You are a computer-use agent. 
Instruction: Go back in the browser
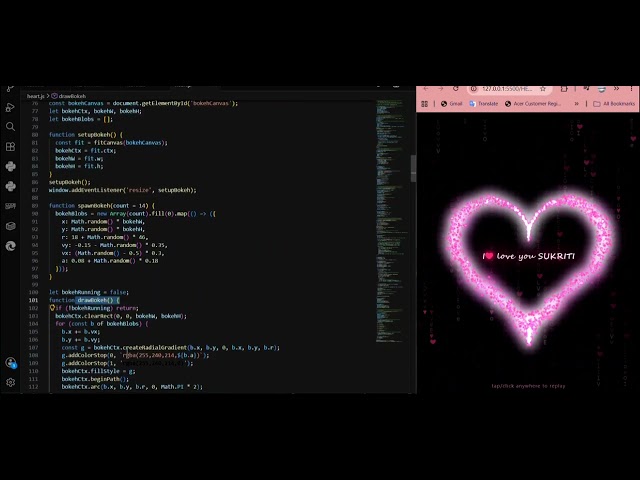(x=426, y=89)
